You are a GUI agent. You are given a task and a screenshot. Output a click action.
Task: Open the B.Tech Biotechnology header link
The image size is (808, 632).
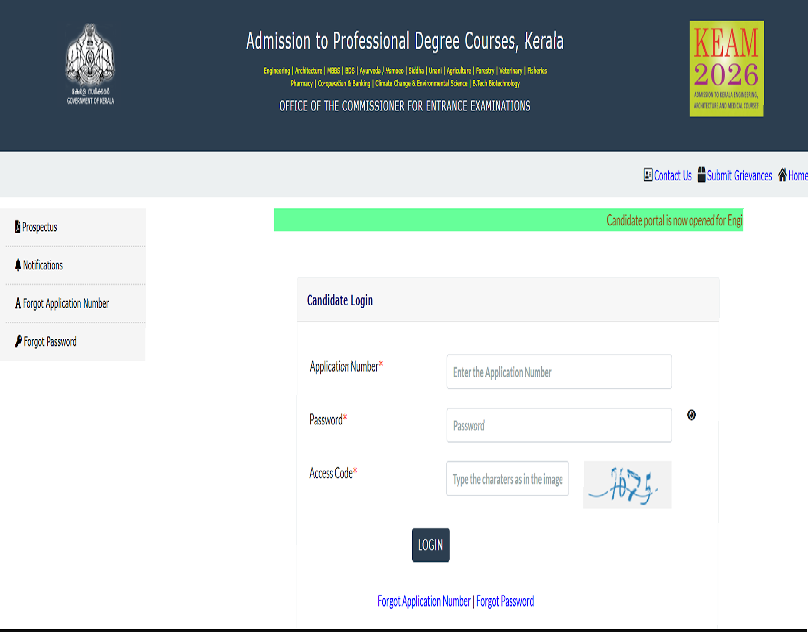495,84
